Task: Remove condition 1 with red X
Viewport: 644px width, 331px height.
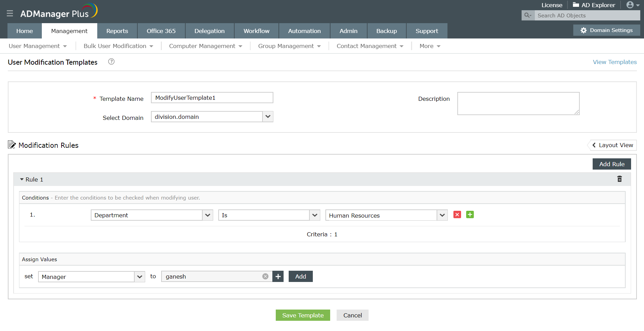Action: (x=457, y=215)
